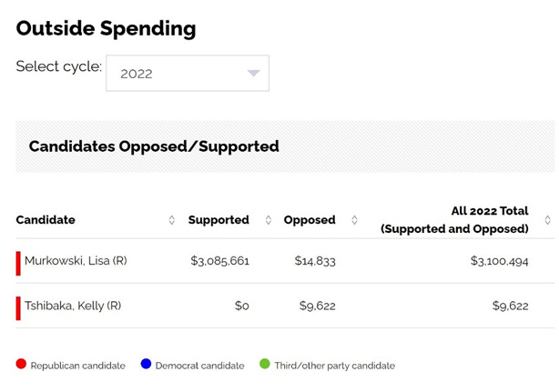This screenshot has width=559, height=392.
Task: Click All 2022 Total column header
Action: (x=454, y=220)
